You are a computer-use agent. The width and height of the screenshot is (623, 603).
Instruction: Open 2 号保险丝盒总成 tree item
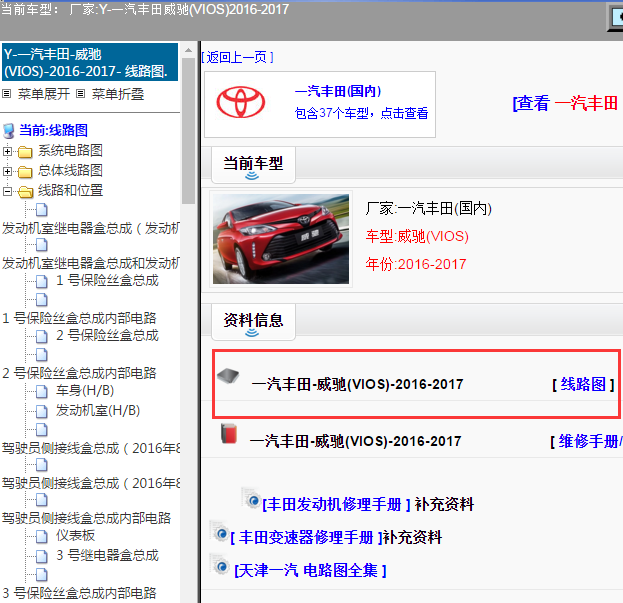[x=107, y=336]
